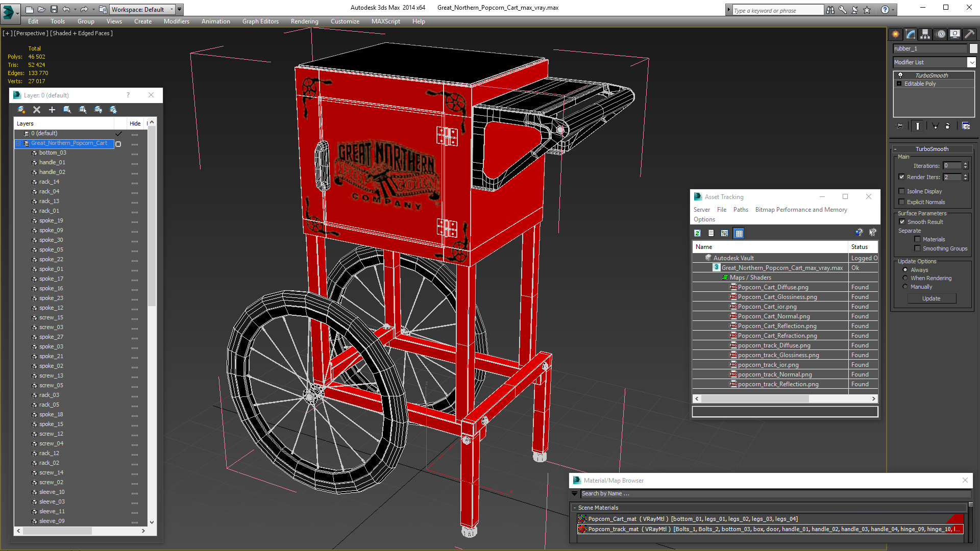Click the Open File folder icon

(x=41, y=9)
